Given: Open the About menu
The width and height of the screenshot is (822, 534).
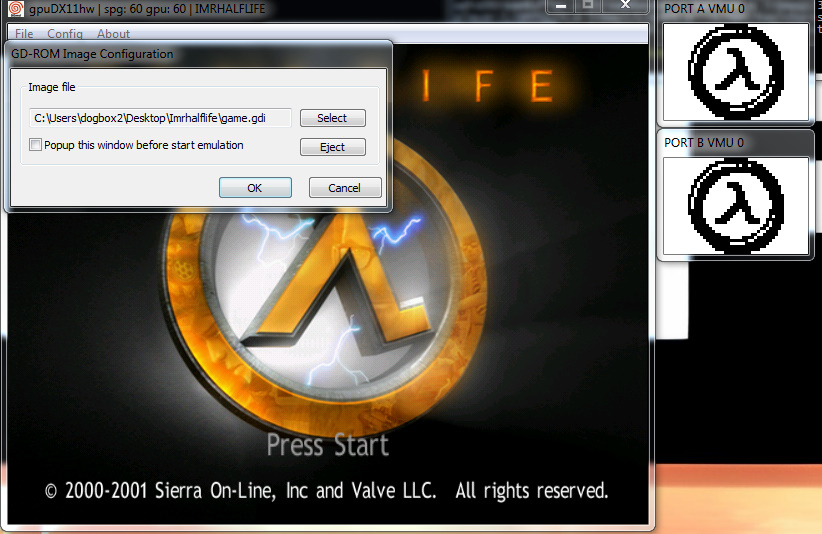Looking at the screenshot, I should pyautogui.click(x=113, y=34).
